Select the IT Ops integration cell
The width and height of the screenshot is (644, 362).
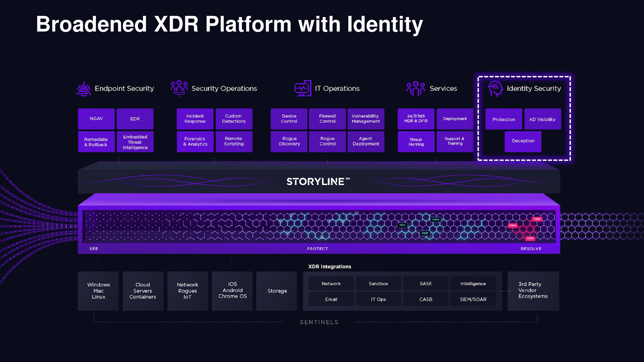(x=379, y=299)
